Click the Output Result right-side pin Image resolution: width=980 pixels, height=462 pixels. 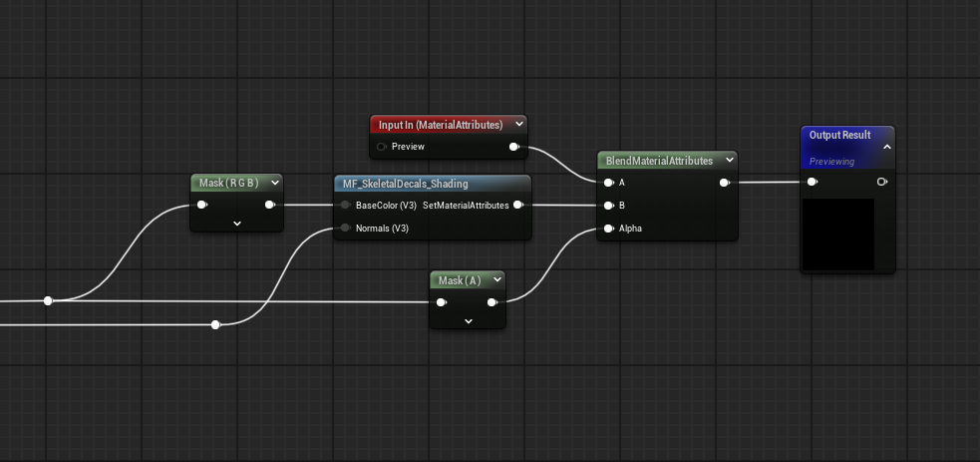(x=882, y=182)
